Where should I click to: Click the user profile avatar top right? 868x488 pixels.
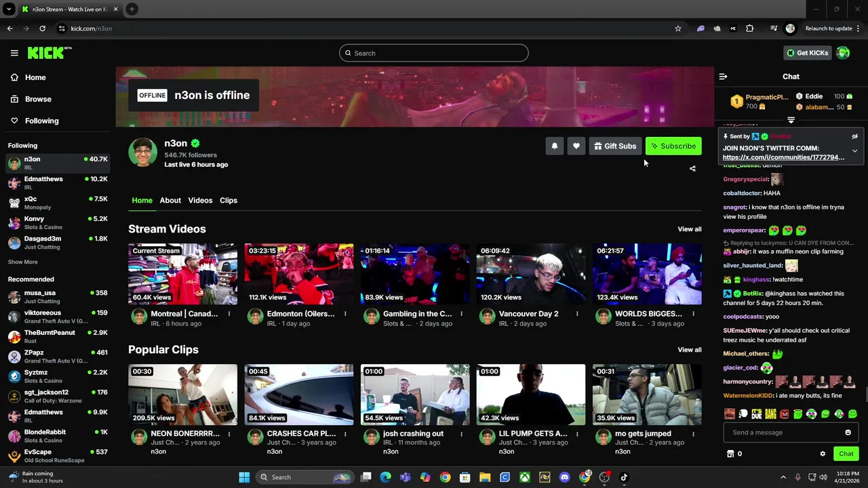tap(843, 53)
